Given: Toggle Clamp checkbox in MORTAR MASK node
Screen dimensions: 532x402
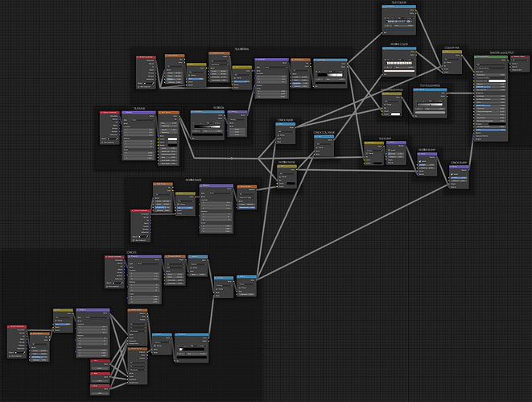Looking at the screenshot, I should (280, 177).
